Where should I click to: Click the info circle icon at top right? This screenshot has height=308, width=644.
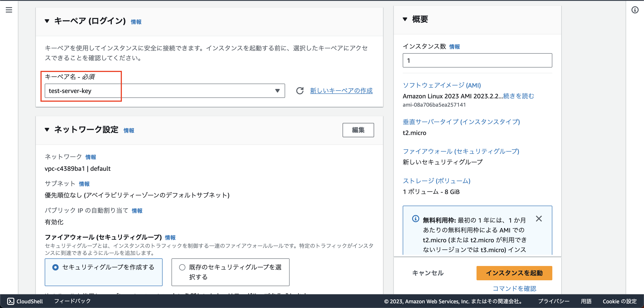635,10
